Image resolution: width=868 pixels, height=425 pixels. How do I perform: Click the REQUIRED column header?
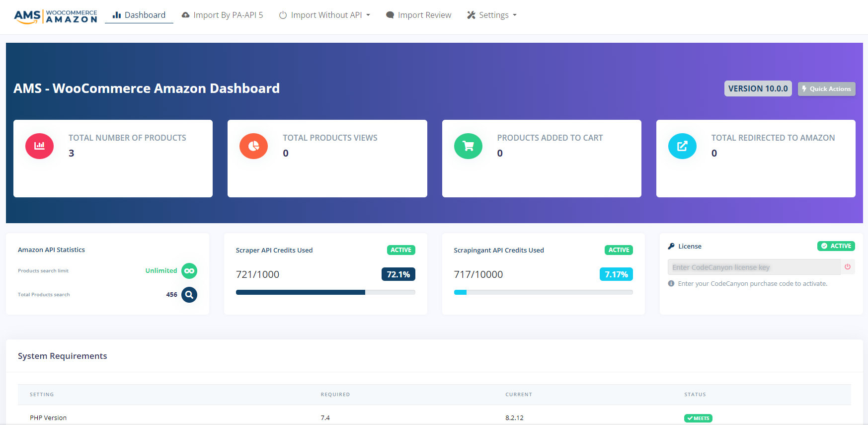(x=335, y=395)
